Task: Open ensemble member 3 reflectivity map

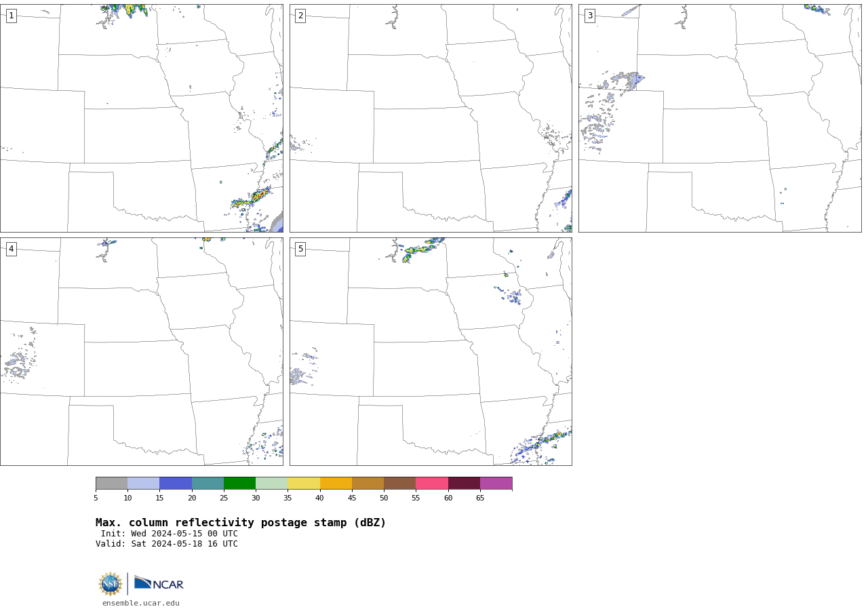Action: [719, 118]
